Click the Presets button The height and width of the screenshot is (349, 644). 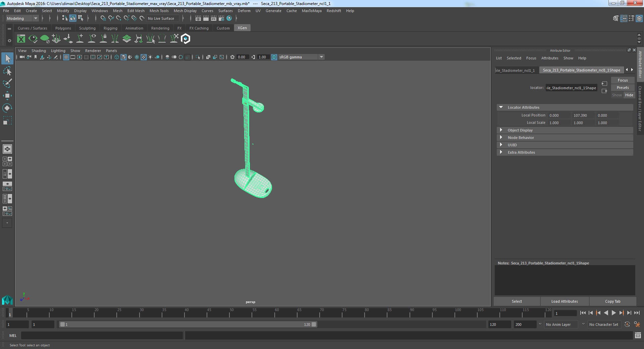tap(623, 88)
